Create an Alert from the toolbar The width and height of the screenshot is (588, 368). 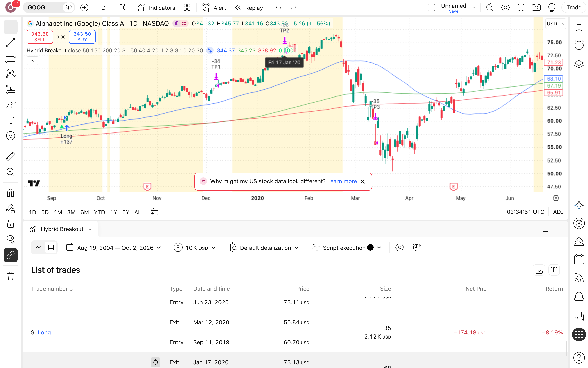[x=214, y=8]
